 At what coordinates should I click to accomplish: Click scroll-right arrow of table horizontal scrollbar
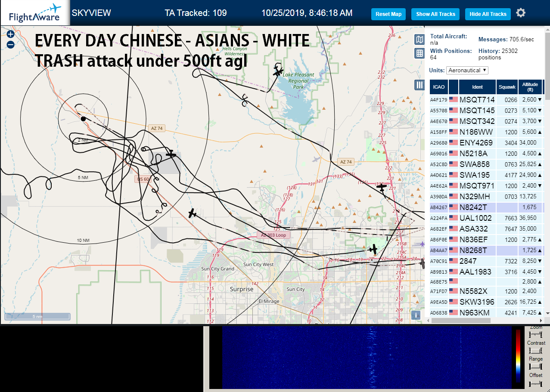pyautogui.click(x=542, y=321)
